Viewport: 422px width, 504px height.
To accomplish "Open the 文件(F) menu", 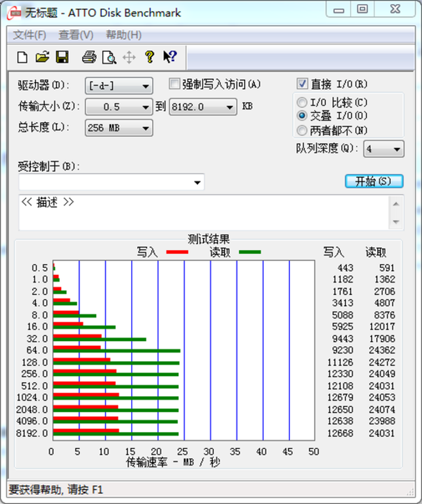I will pyautogui.click(x=30, y=35).
